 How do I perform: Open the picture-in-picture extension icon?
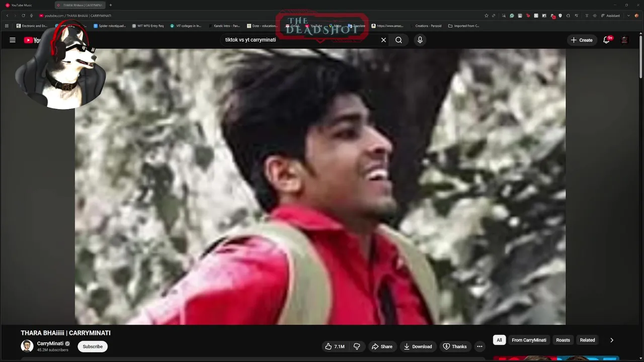(x=544, y=16)
